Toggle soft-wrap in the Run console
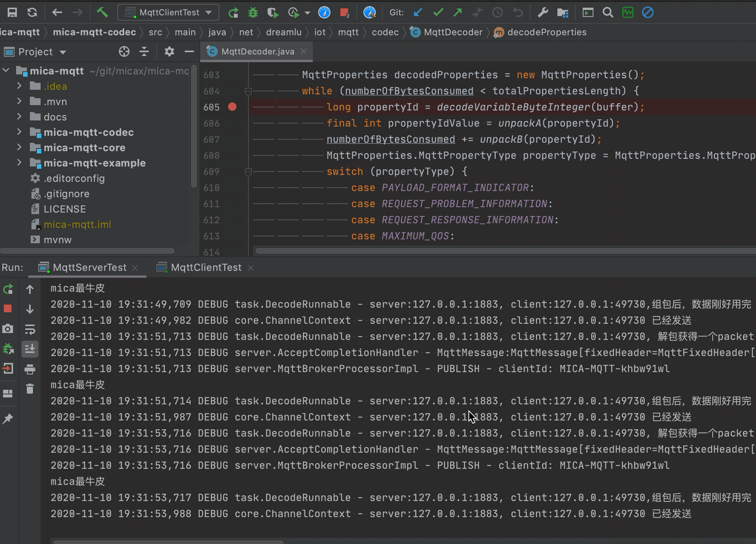 (30, 329)
